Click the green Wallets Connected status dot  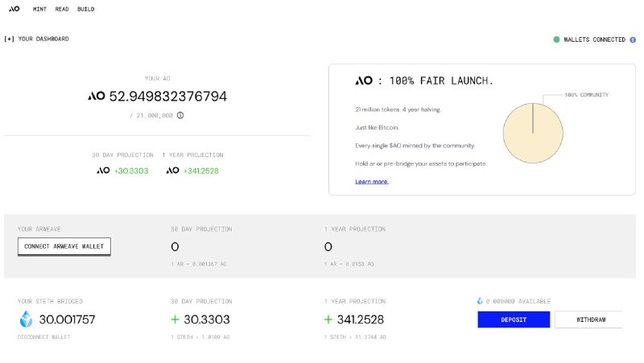tap(556, 39)
